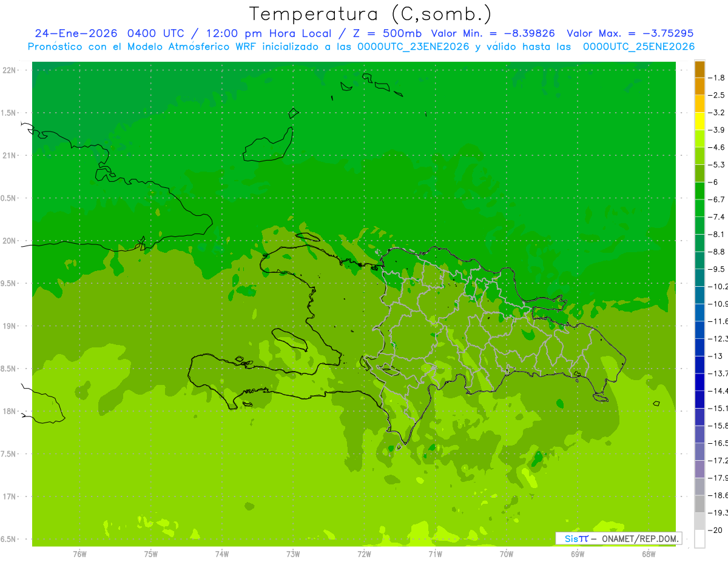Click the '75W' longitude axis label

[x=151, y=554]
